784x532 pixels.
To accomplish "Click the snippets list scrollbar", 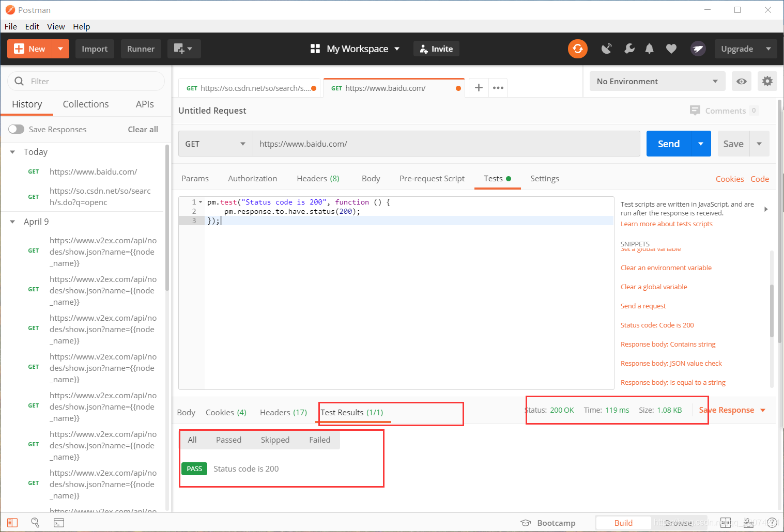I will pos(772,311).
